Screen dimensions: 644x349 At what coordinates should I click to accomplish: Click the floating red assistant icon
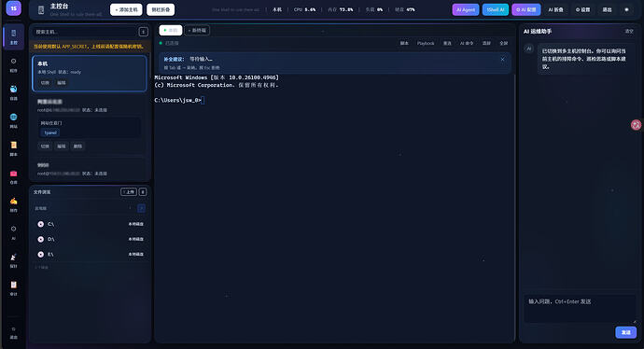tap(636, 125)
